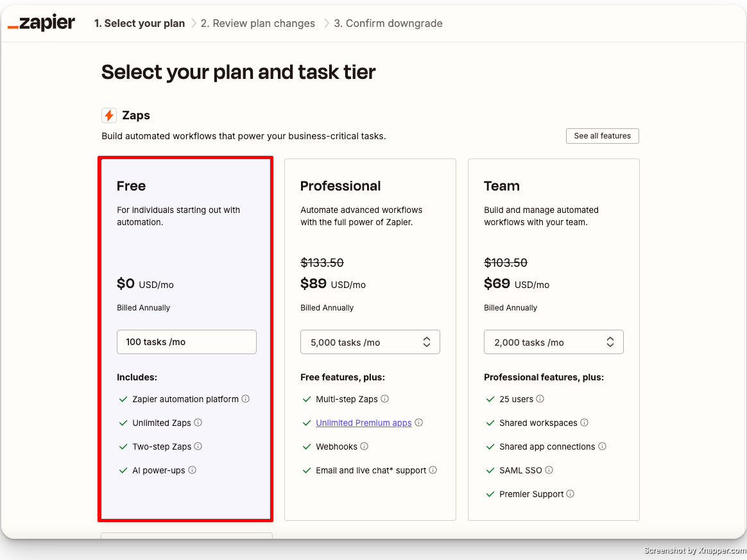Click the 25 users feature text
The image size is (747, 560).
coord(517,399)
